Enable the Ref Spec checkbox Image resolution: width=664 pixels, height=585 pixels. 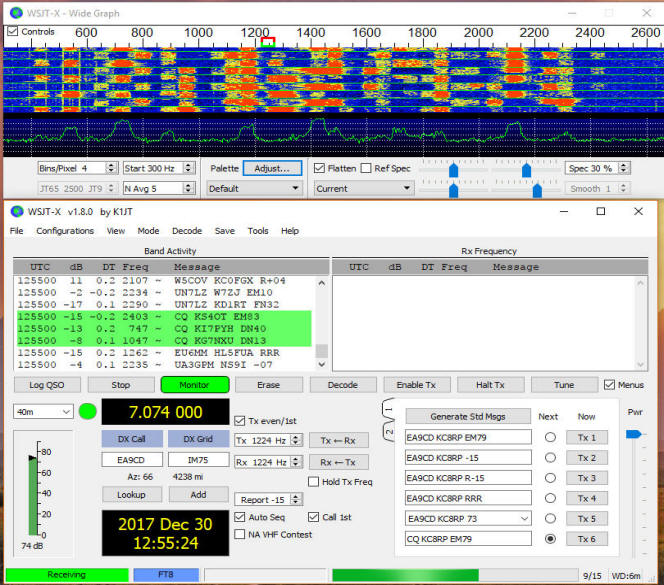365,168
